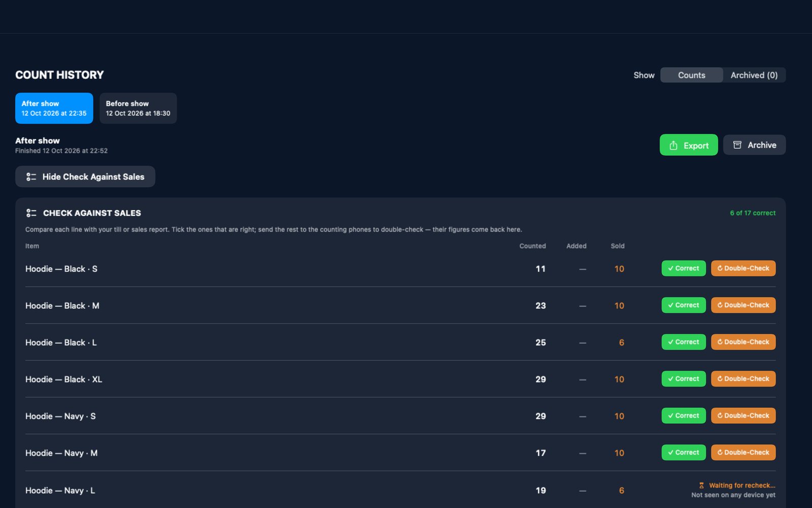
Task: Mark Hoodie Black M as Correct
Action: (684, 305)
